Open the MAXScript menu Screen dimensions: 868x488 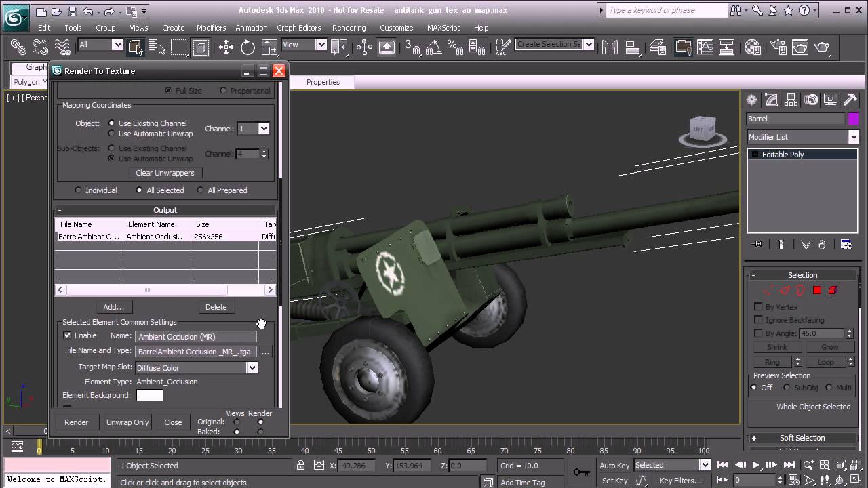click(443, 28)
